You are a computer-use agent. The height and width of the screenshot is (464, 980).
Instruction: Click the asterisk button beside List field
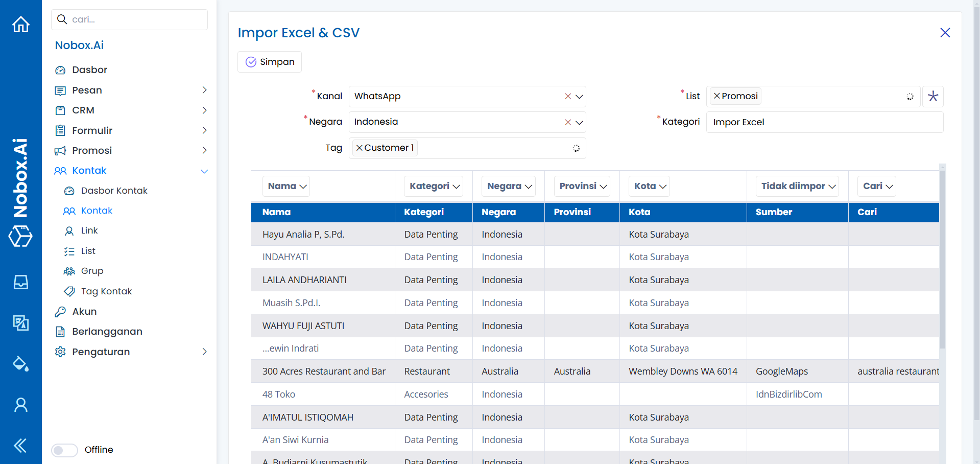point(933,97)
